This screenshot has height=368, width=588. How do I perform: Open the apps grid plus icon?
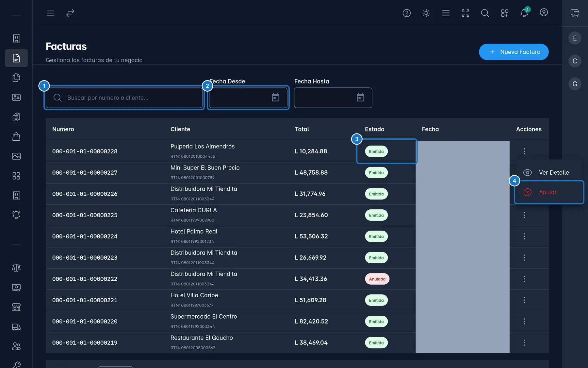coord(505,13)
